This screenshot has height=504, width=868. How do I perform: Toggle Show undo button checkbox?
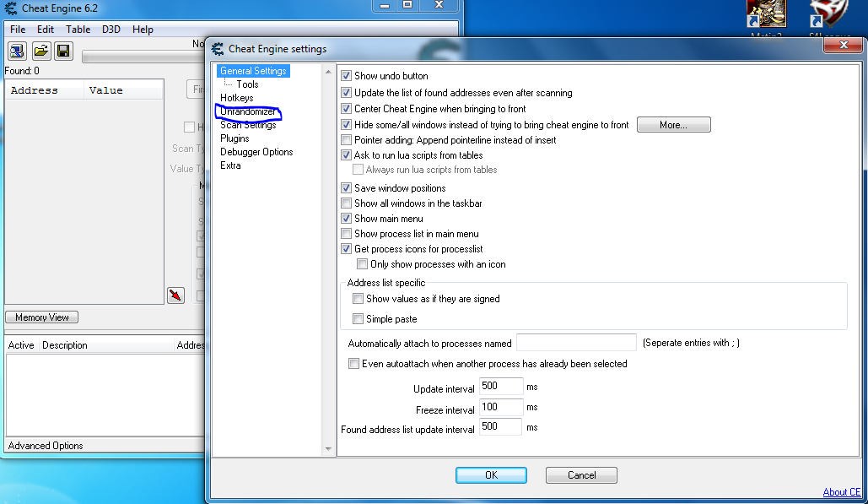point(346,76)
